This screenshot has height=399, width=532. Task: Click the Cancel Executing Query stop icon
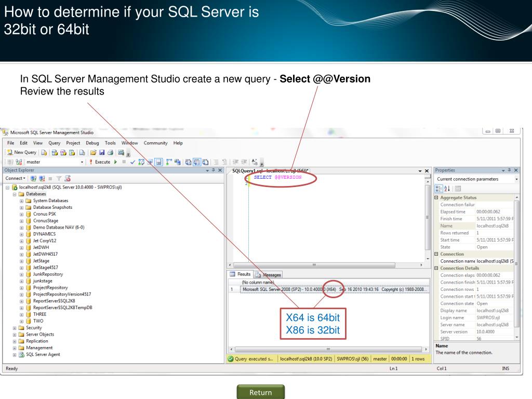click(x=124, y=162)
